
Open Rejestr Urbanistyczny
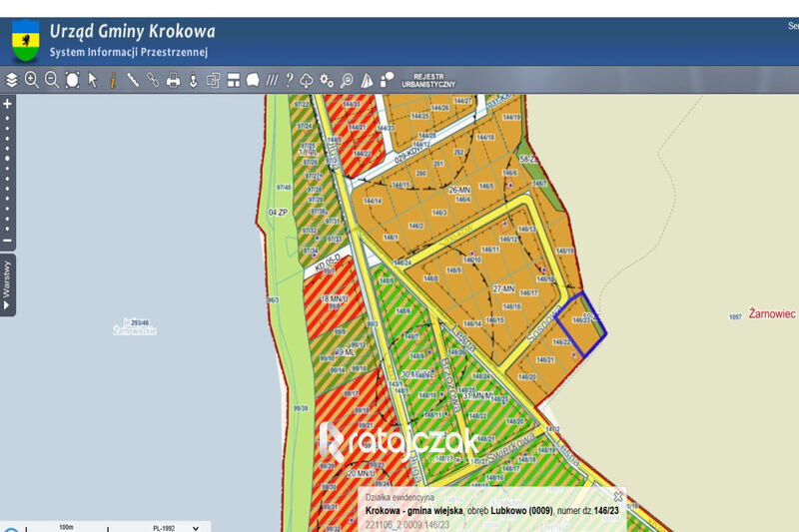(x=428, y=81)
